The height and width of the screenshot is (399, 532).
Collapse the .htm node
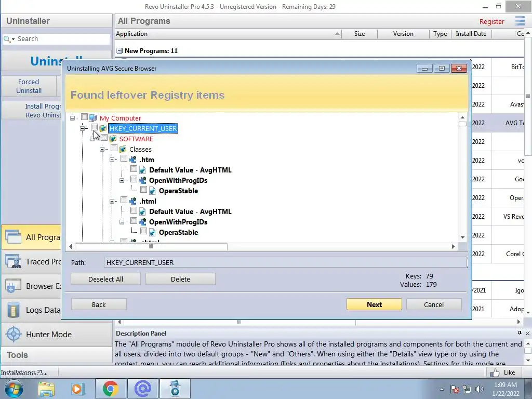[112, 159]
